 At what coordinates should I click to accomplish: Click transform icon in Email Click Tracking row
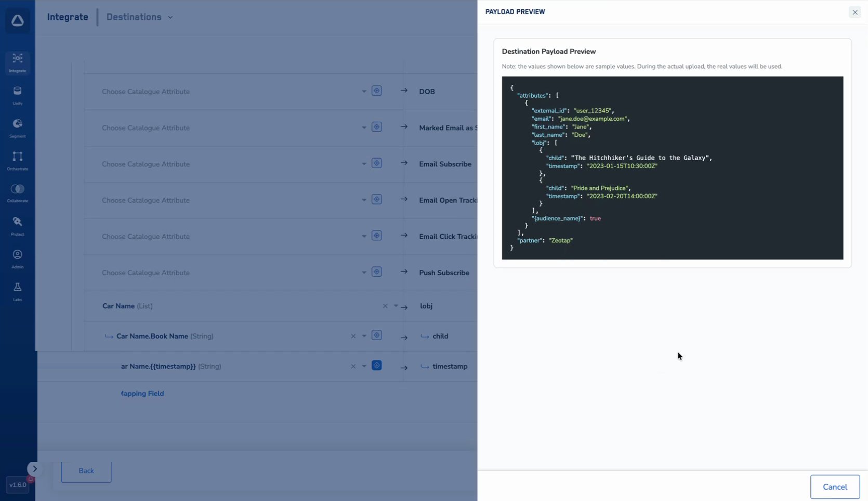point(377,236)
